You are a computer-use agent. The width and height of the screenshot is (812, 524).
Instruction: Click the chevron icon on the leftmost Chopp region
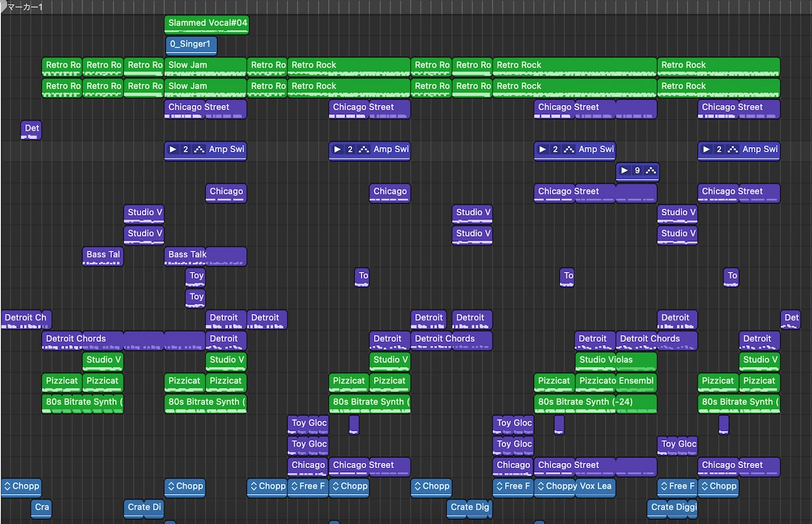pos(7,486)
